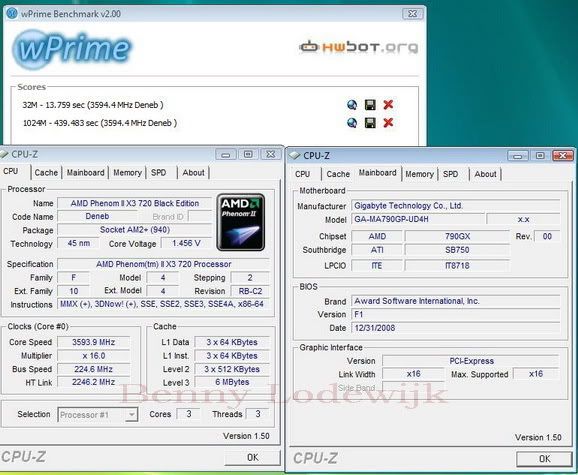Click the right CPU-Z window title icon
The width and height of the screenshot is (578, 475).
(295, 156)
